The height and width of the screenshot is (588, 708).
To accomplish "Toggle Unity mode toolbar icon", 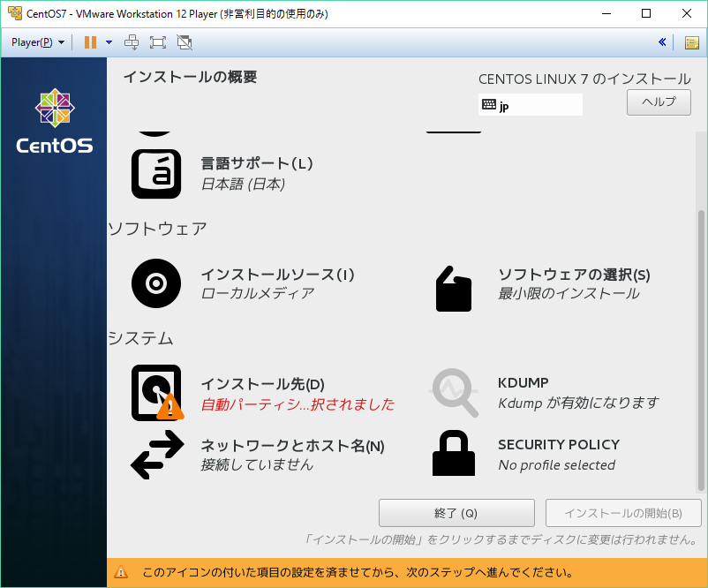I will [x=185, y=42].
